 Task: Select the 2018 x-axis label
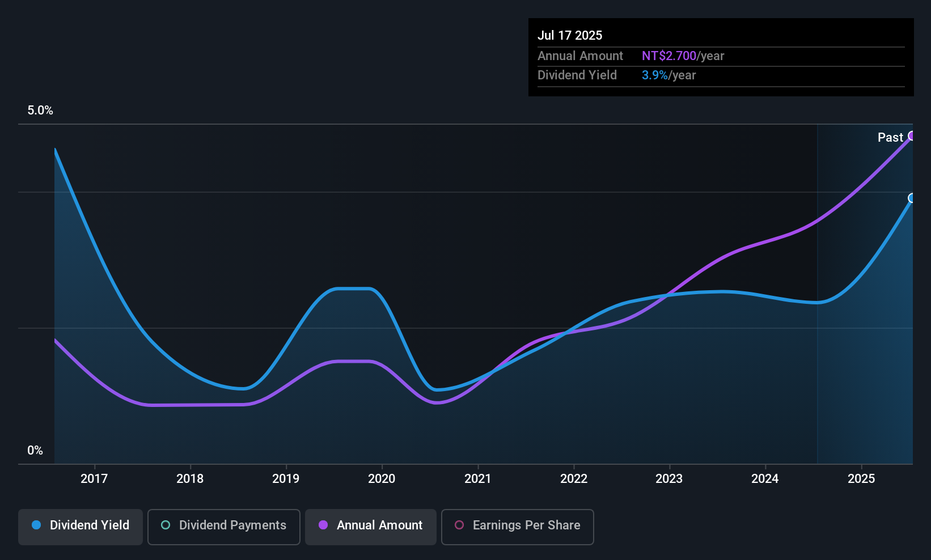pos(190,478)
